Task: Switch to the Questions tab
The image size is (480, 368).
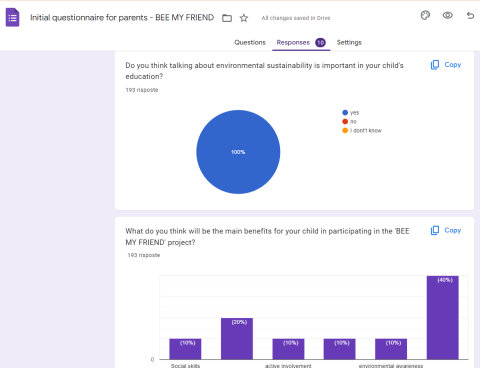Action: pos(250,42)
